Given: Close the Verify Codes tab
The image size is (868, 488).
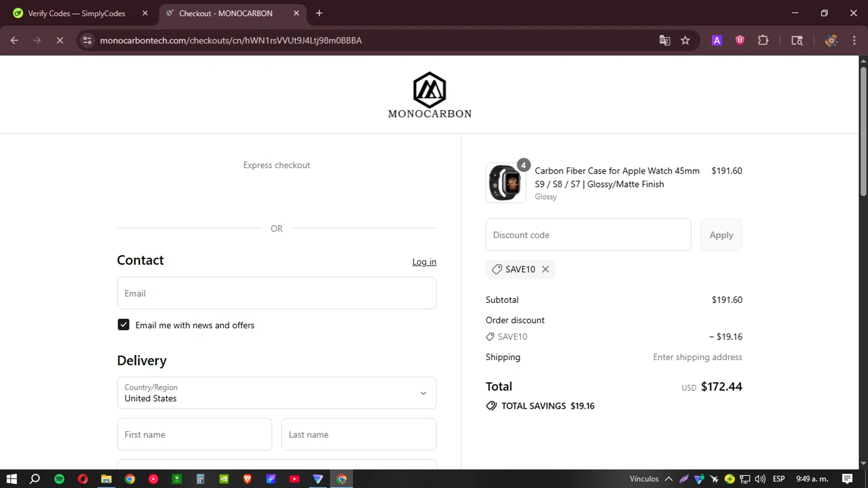Looking at the screenshot, I should coord(145,13).
